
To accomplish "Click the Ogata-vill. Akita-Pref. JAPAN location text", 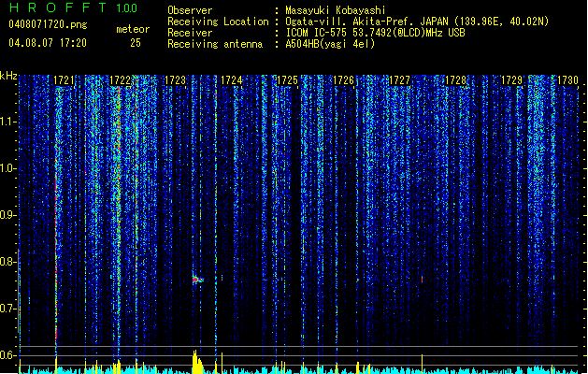I will [x=417, y=22].
